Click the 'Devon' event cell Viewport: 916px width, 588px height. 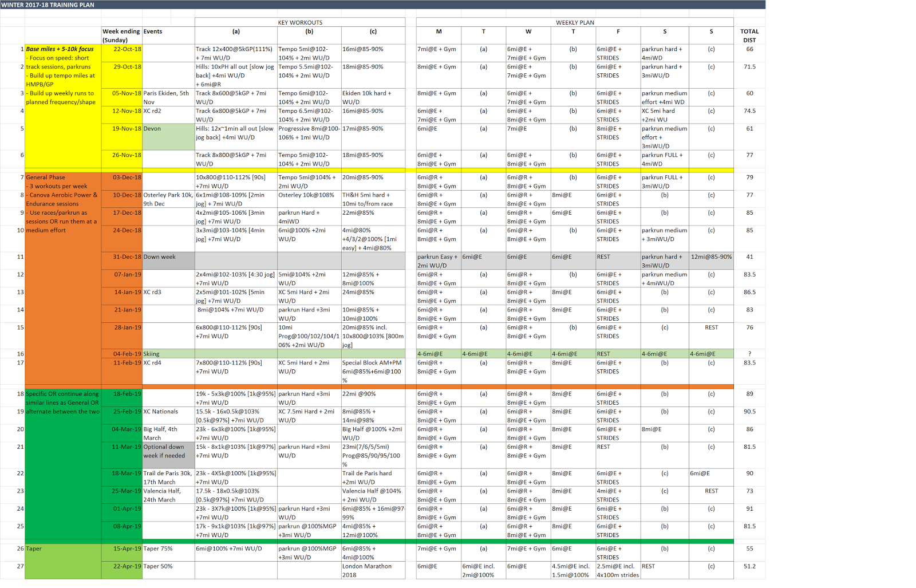point(168,137)
